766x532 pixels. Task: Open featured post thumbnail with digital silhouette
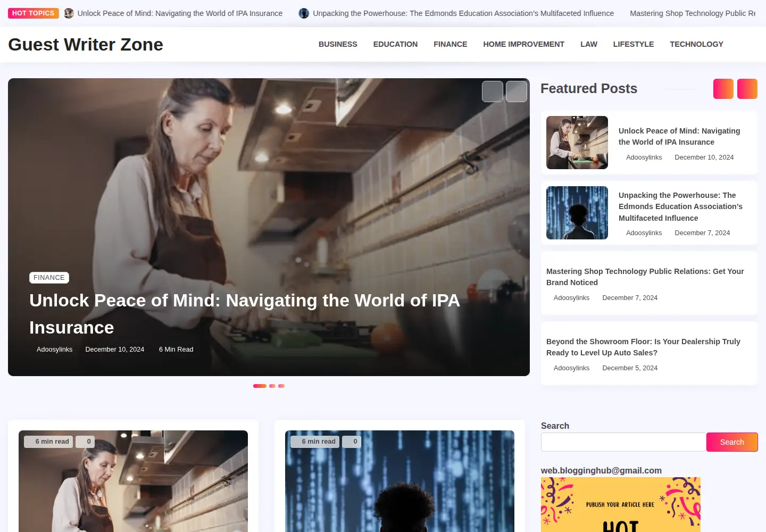coord(577,213)
